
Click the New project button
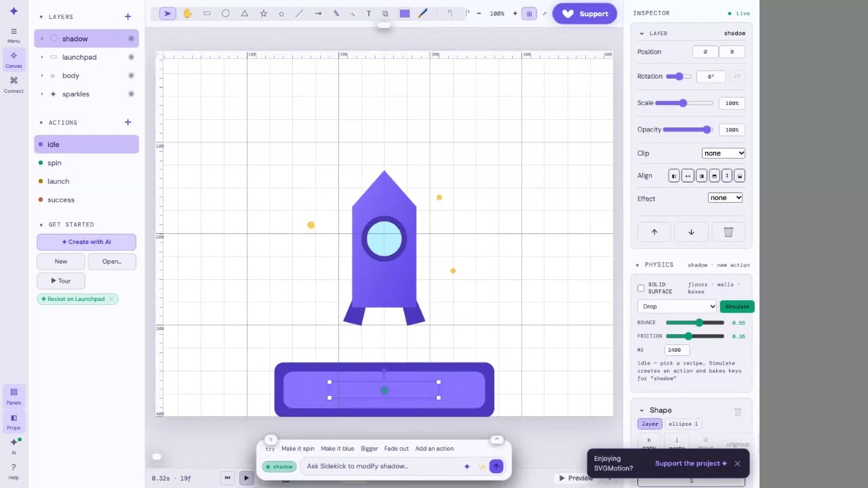click(x=61, y=262)
